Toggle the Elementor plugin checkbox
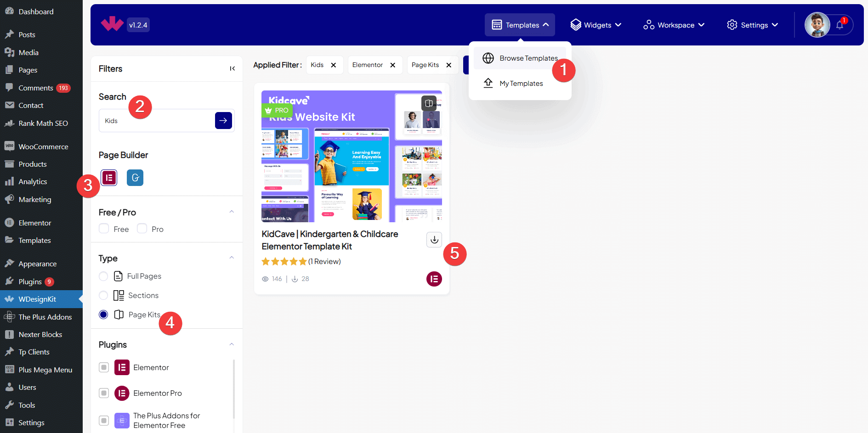This screenshot has height=433, width=868. (x=104, y=367)
